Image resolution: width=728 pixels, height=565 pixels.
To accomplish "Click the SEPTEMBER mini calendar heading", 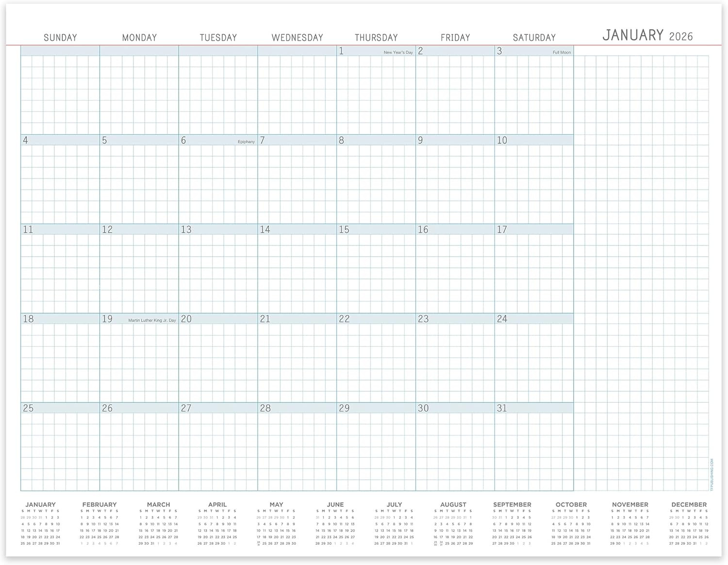I will (512, 504).
